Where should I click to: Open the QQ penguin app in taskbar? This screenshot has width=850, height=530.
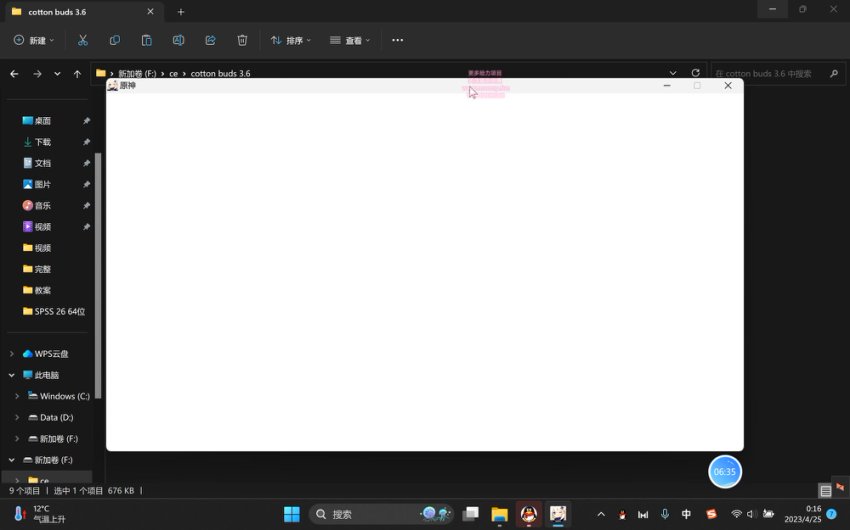click(529, 514)
